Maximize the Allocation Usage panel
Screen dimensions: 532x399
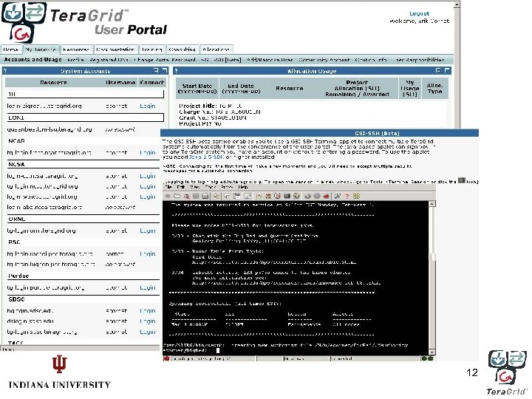tap(447, 70)
